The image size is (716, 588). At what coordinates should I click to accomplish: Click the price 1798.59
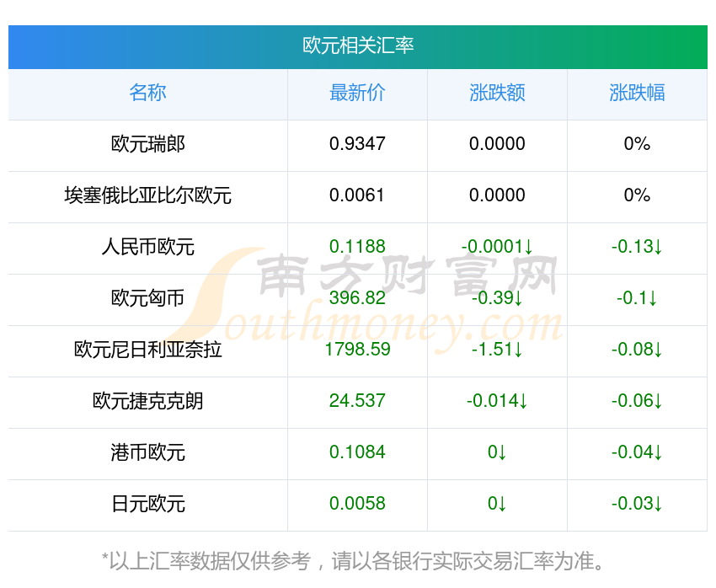tap(357, 350)
